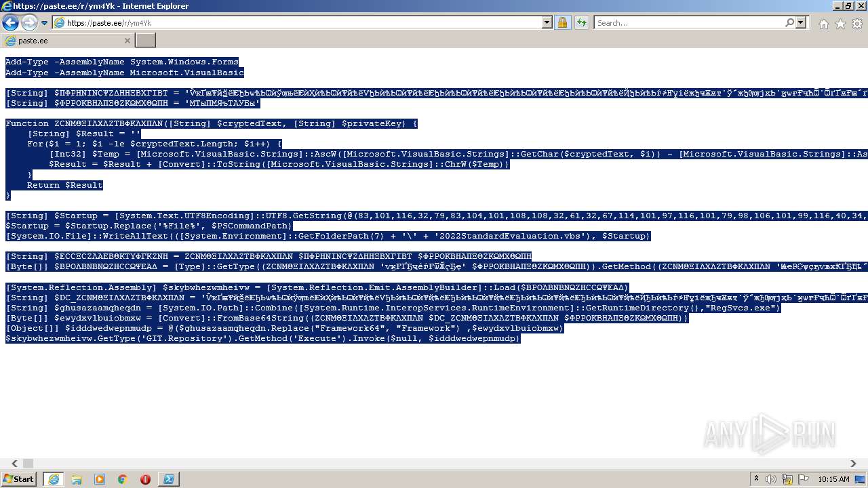Expand the address bar autocomplete dropdown

(547, 23)
